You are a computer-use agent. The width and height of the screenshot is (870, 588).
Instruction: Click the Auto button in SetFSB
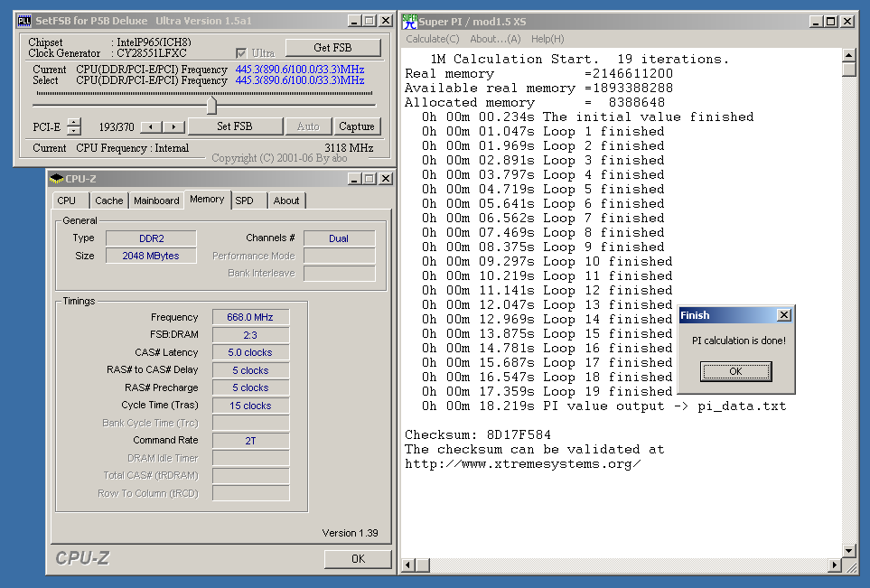pyautogui.click(x=308, y=126)
